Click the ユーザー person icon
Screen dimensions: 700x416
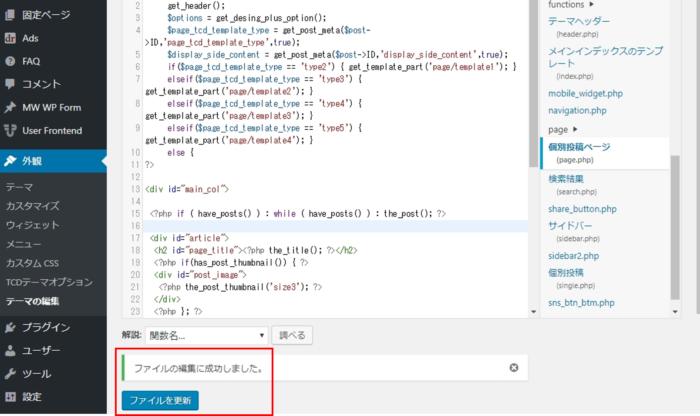pyautogui.click(x=10, y=351)
